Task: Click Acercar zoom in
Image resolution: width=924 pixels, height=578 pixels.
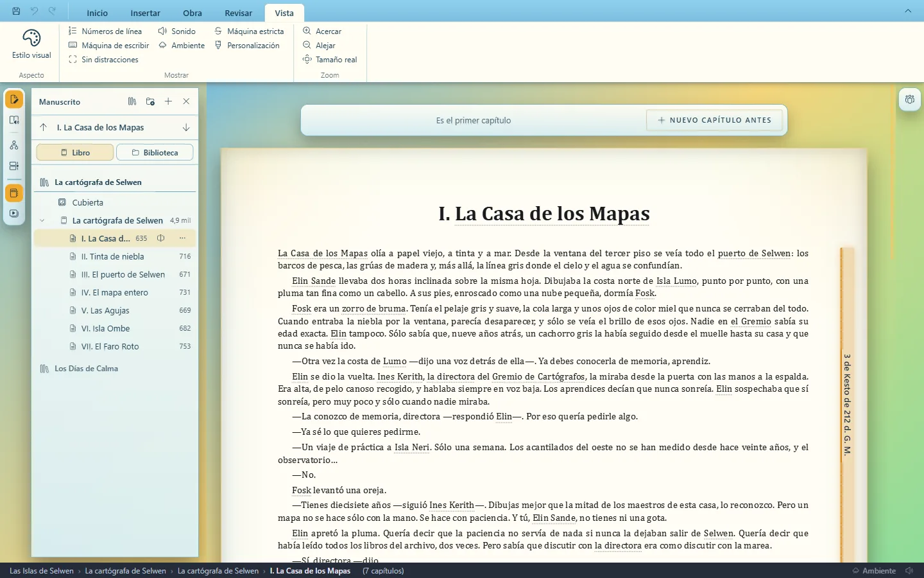Action: [322, 31]
